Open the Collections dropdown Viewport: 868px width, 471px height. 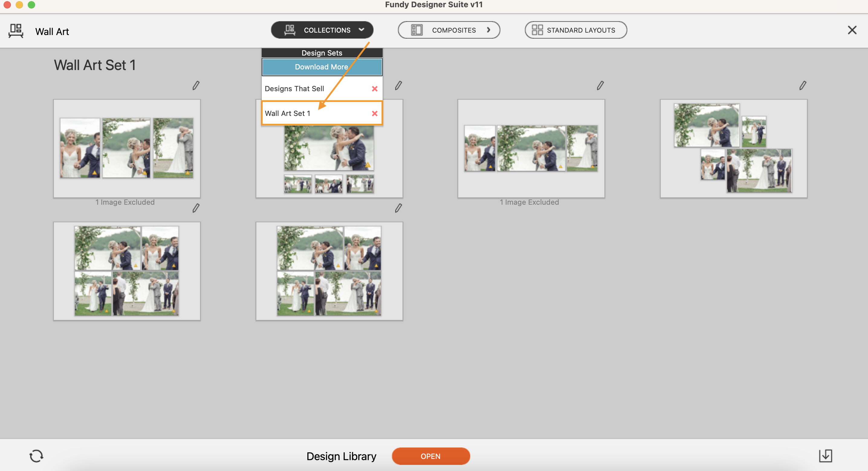pyautogui.click(x=322, y=30)
